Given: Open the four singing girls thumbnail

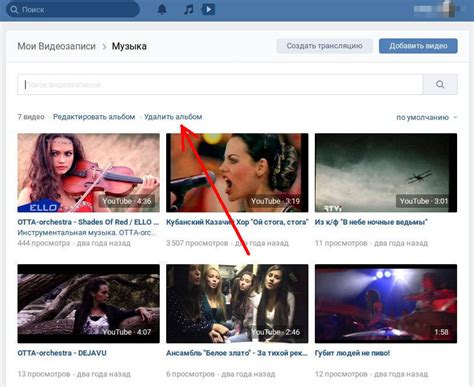Looking at the screenshot, I should [237, 304].
